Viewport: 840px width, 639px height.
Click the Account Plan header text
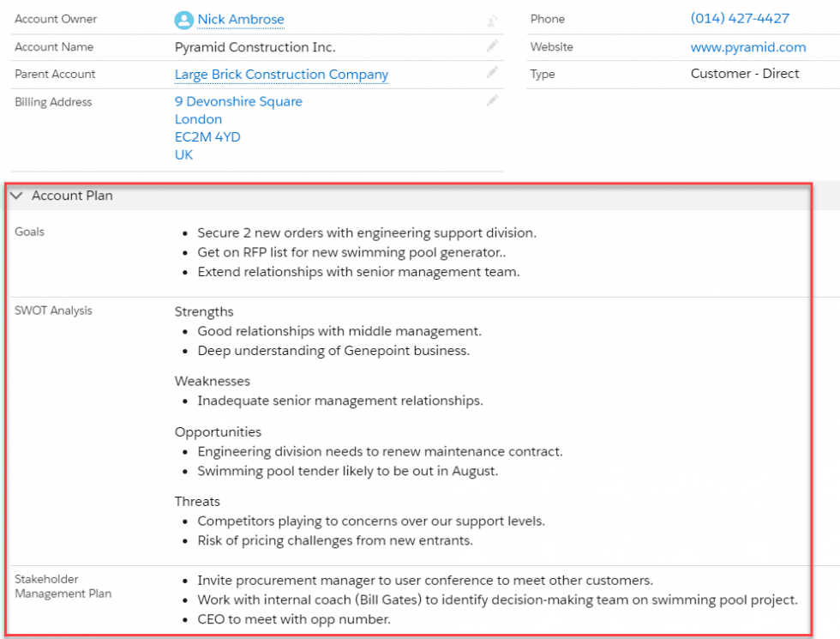[72, 196]
